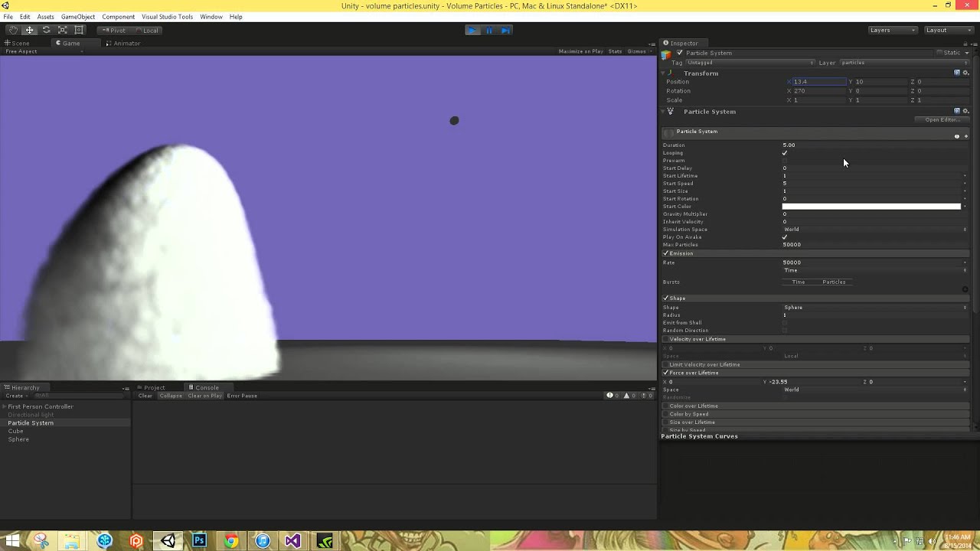
Task: Open the Component menu
Action: [x=118, y=17]
